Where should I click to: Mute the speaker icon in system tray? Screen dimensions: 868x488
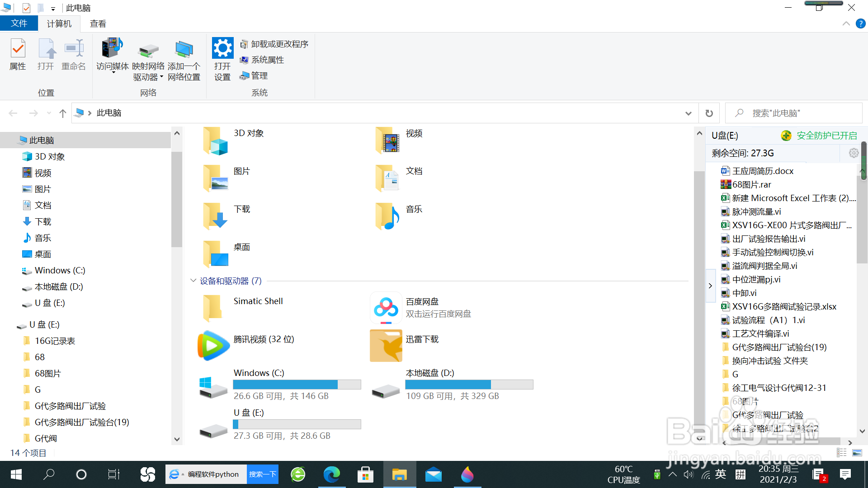689,474
